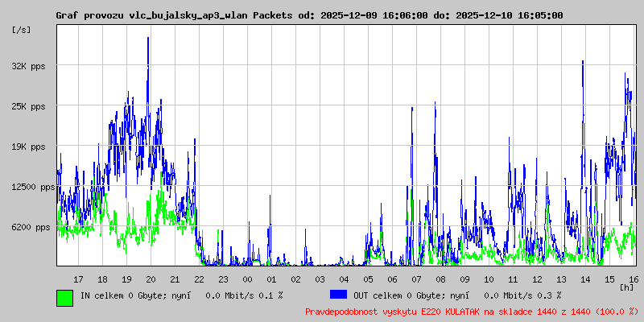This screenshot has height=322, width=644.
Task: Click the '10' hour tick label
Action: [x=489, y=279]
